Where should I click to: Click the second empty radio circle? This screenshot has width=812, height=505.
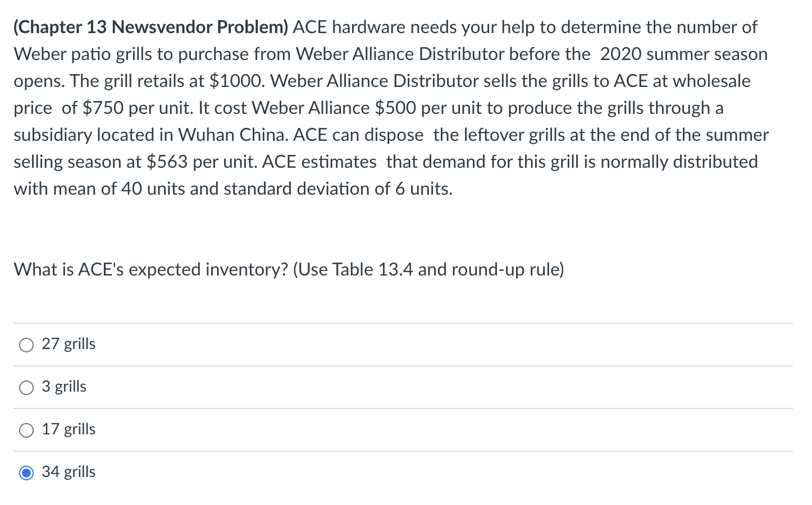26,387
